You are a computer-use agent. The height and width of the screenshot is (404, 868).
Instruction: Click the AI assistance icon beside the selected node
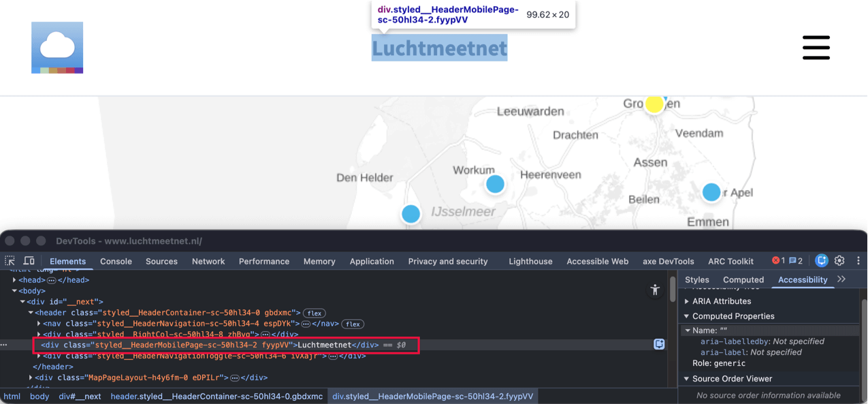(x=659, y=345)
